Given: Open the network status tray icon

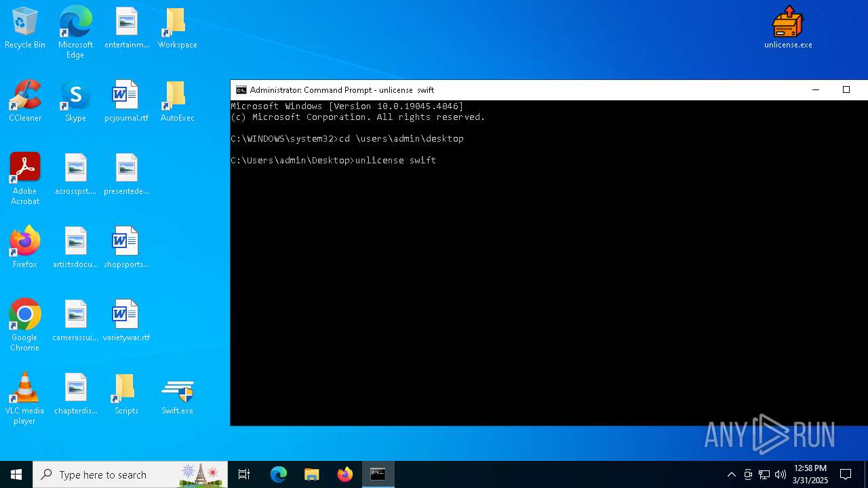Looking at the screenshot, I should [764, 474].
